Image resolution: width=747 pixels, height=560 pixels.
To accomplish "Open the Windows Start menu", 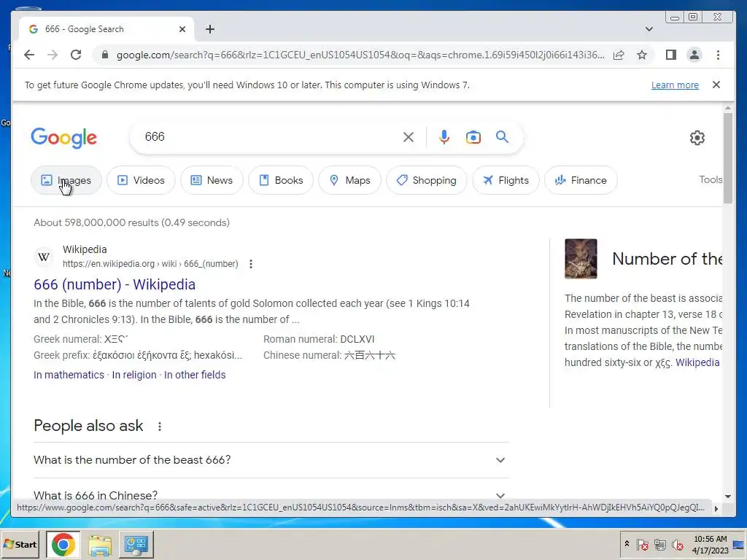I will click(20, 544).
